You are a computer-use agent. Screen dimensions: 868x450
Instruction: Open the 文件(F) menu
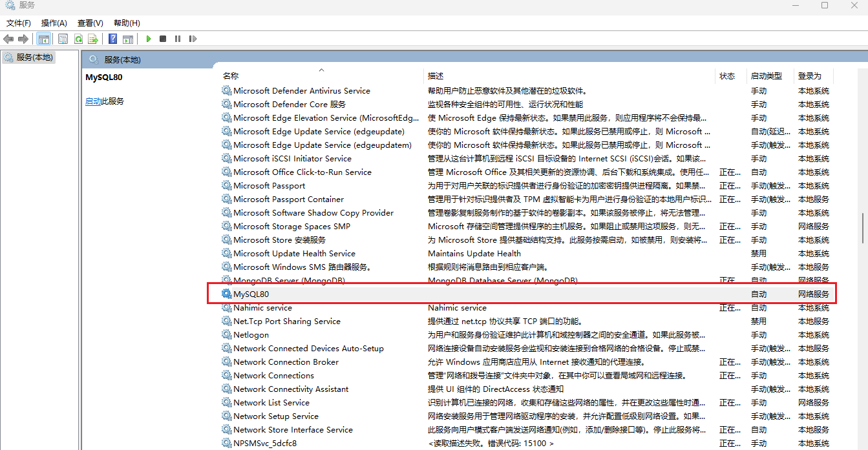[x=18, y=23]
